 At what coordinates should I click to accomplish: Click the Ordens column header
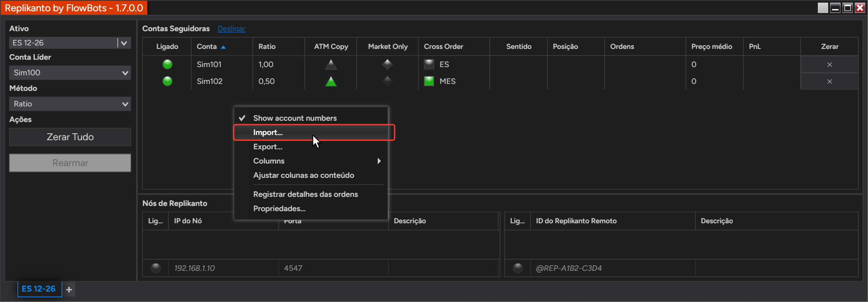(x=645, y=46)
